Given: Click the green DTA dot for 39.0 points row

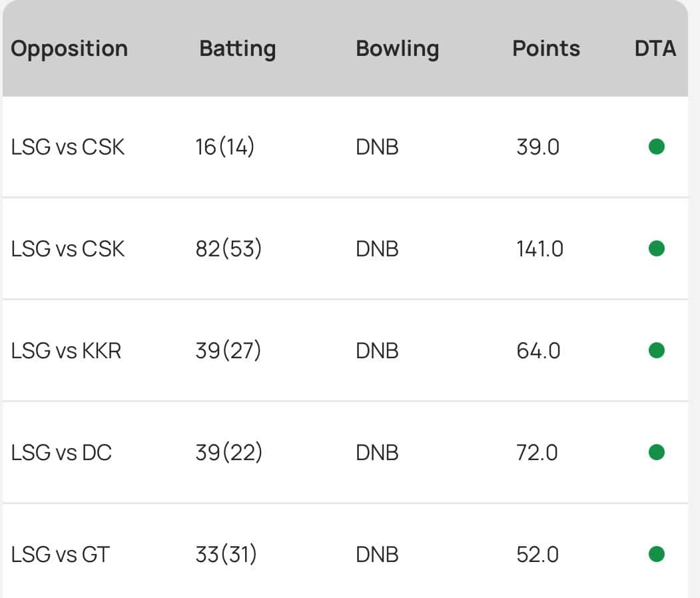Looking at the screenshot, I should point(656,147).
